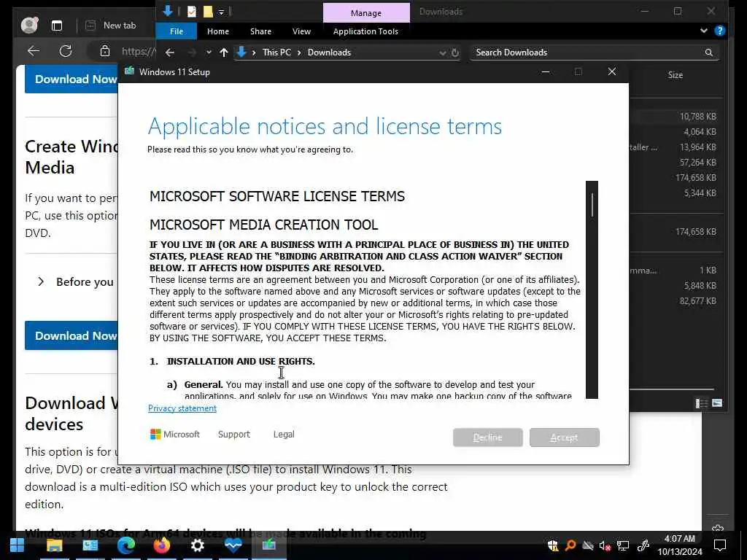Switch Explorer to details view icon

tap(701, 404)
